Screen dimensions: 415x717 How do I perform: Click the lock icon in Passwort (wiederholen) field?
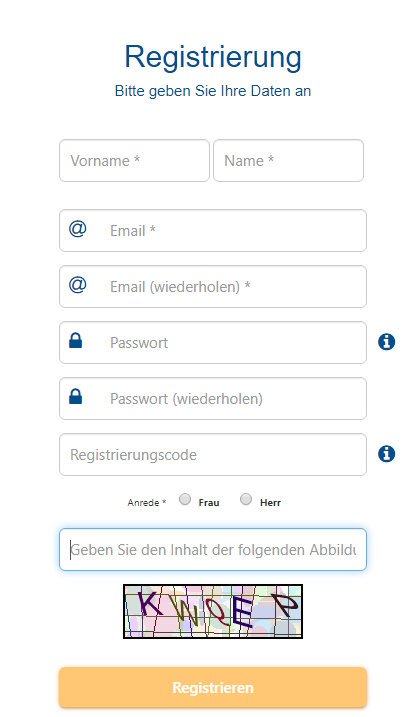tap(75, 396)
